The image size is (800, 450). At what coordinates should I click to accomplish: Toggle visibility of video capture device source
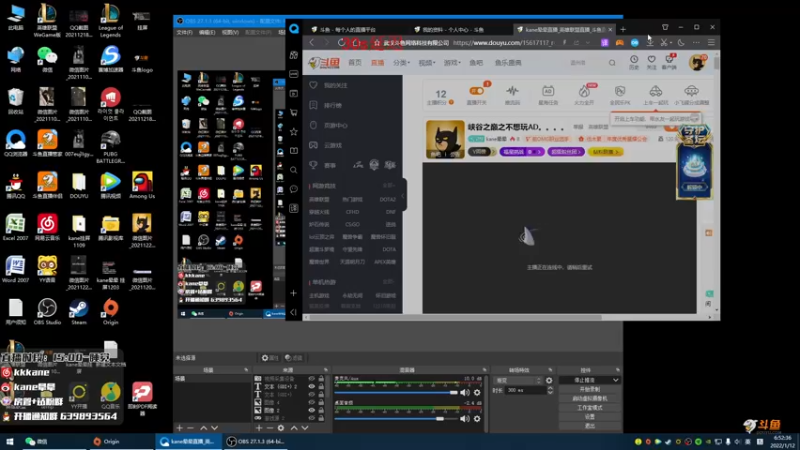(x=311, y=379)
